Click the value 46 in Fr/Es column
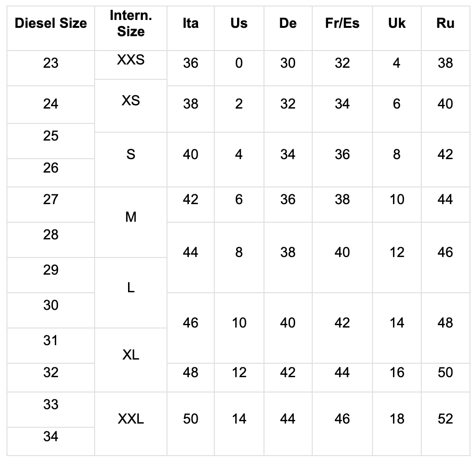The height and width of the screenshot is (463, 476). tap(342, 419)
